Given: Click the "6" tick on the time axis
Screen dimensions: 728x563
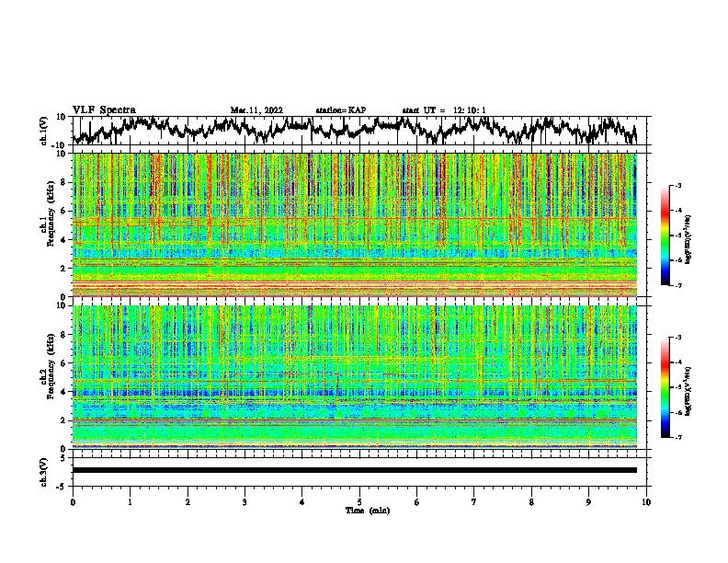Looking at the screenshot, I should pyautogui.click(x=417, y=502).
